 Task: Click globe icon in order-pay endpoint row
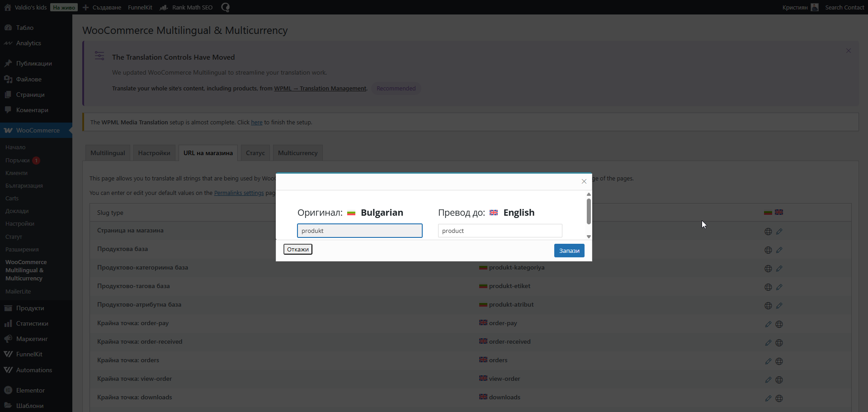click(779, 324)
